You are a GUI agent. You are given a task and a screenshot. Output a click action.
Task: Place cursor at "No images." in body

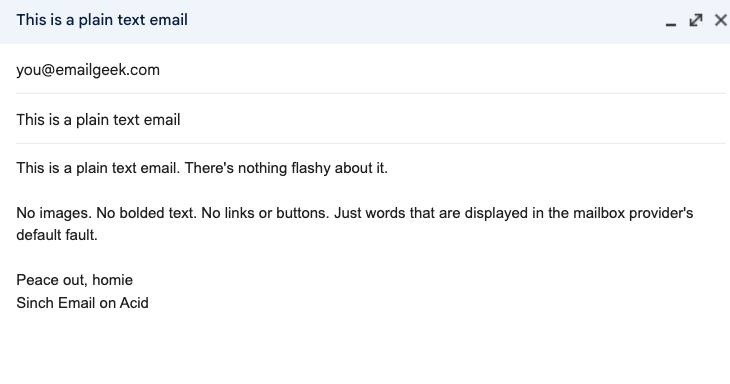(54, 213)
